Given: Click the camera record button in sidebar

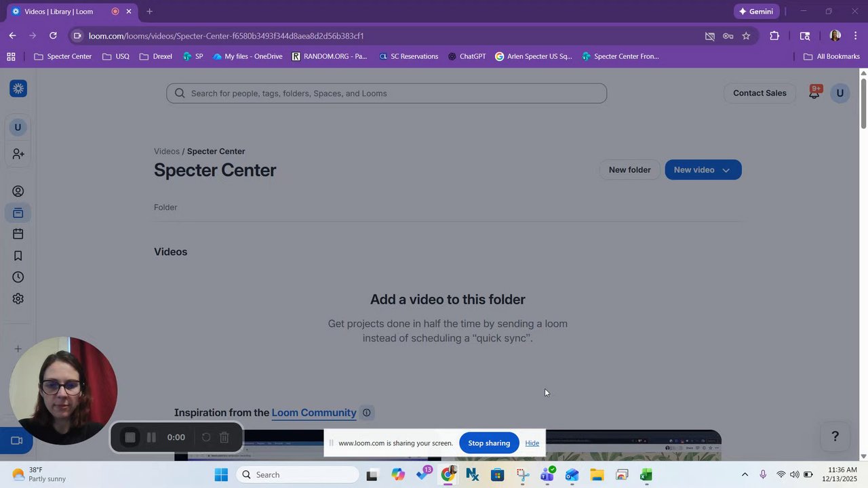Looking at the screenshot, I should 18,441.
